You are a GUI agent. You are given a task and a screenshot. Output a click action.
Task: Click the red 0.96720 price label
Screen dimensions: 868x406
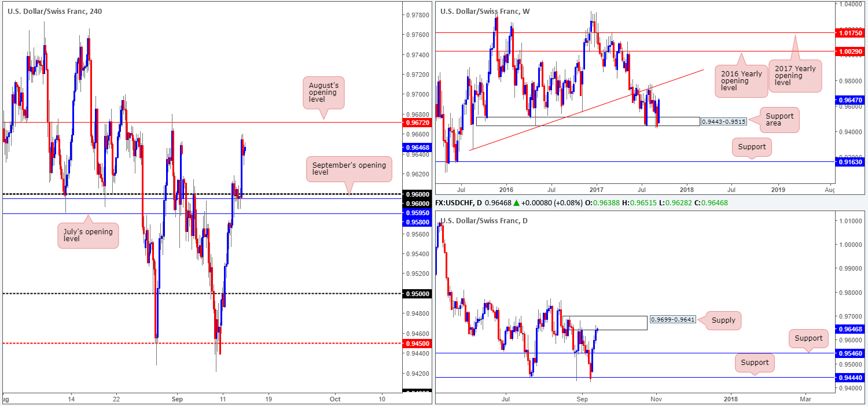click(x=417, y=124)
